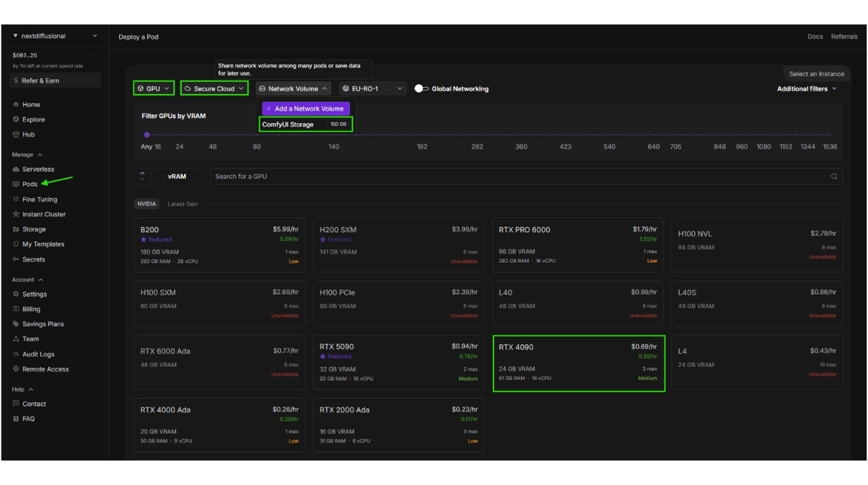Open the Hub sidebar icon

[x=16, y=135]
